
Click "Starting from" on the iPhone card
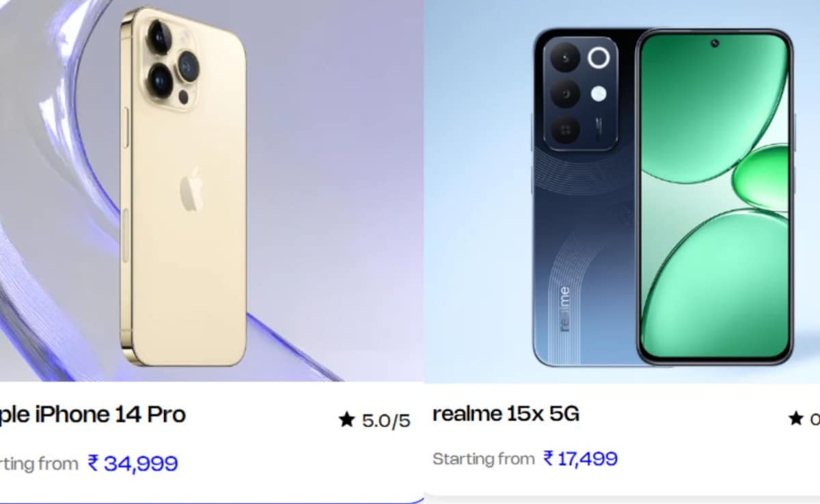point(39,464)
